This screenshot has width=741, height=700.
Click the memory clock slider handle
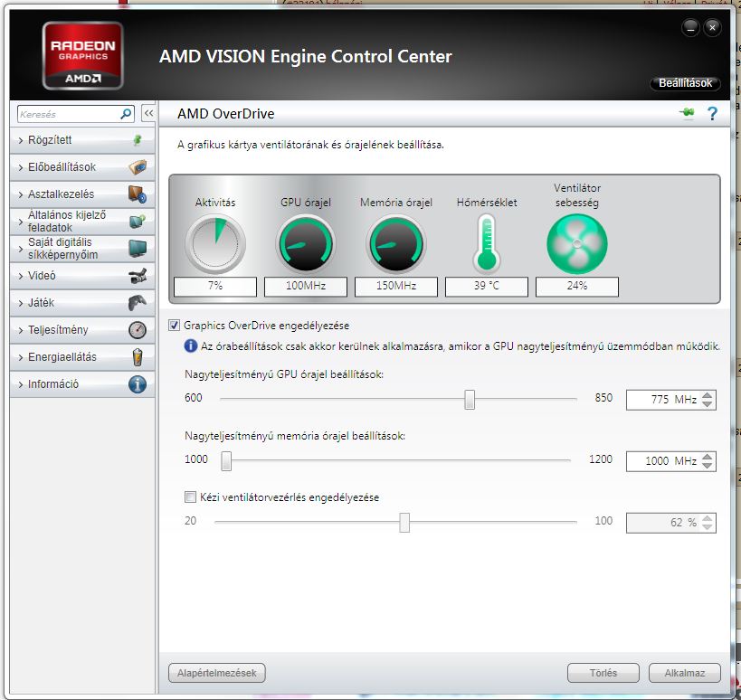click(x=226, y=461)
